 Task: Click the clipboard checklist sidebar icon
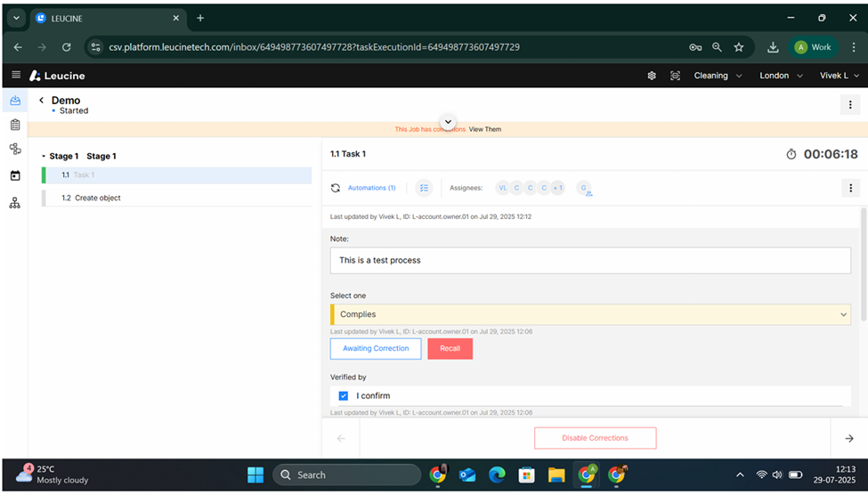[x=15, y=126]
